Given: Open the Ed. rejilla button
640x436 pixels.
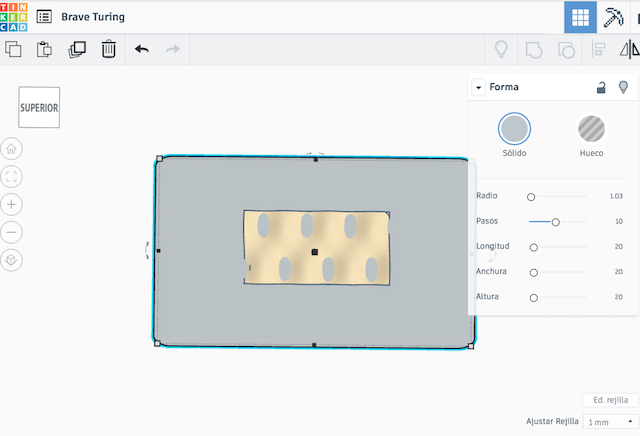Looking at the screenshot, I should 611,400.
